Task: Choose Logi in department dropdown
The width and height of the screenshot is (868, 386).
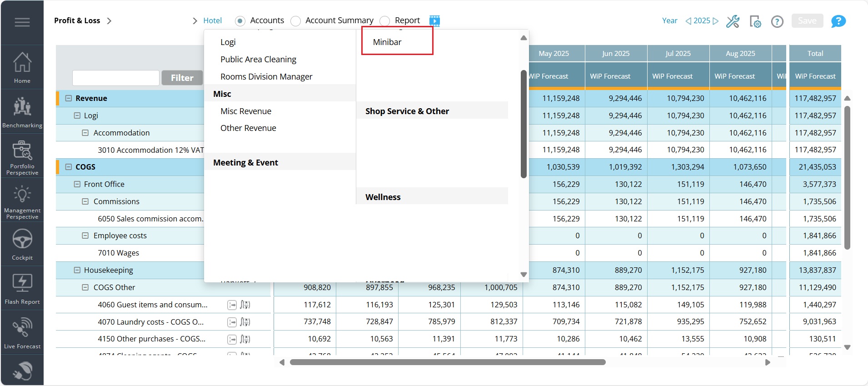Action: point(228,42)
